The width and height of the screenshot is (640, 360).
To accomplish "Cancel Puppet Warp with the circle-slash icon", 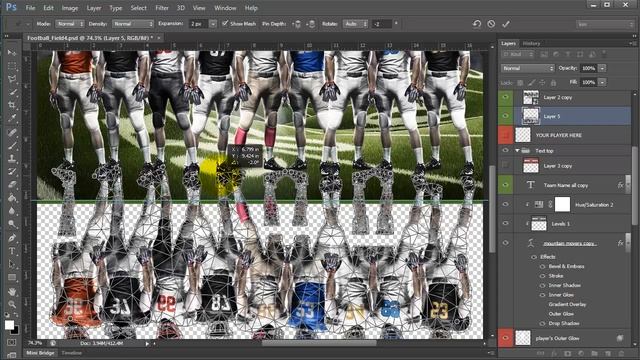I will [x=491, y=24].
